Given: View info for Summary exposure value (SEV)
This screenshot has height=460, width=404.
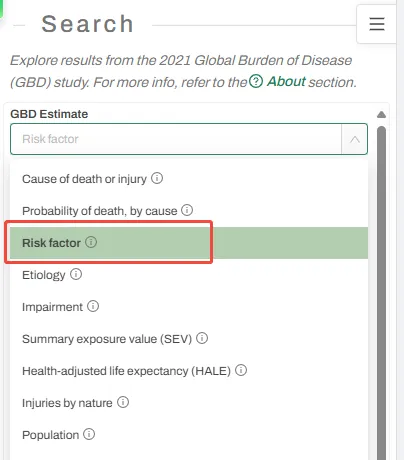Looking at the screenshot, I should pos(202,338).
